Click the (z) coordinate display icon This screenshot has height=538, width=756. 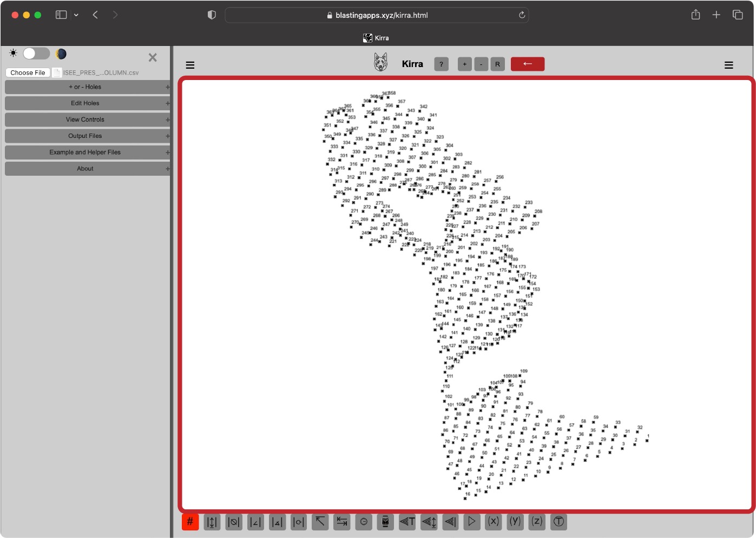coord(537,522)
